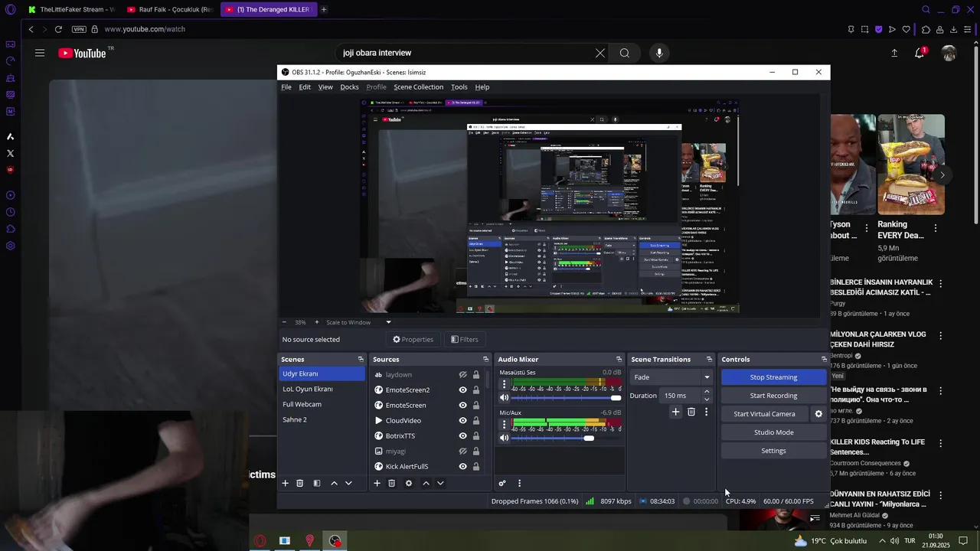Move source down in the Sources toolbar

[x=440, y=483]
